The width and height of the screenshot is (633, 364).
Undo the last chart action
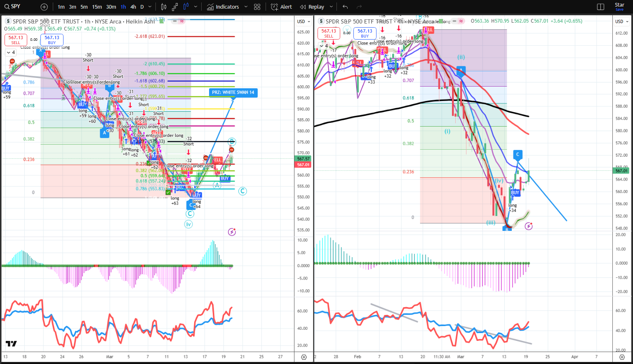(345, 7)
